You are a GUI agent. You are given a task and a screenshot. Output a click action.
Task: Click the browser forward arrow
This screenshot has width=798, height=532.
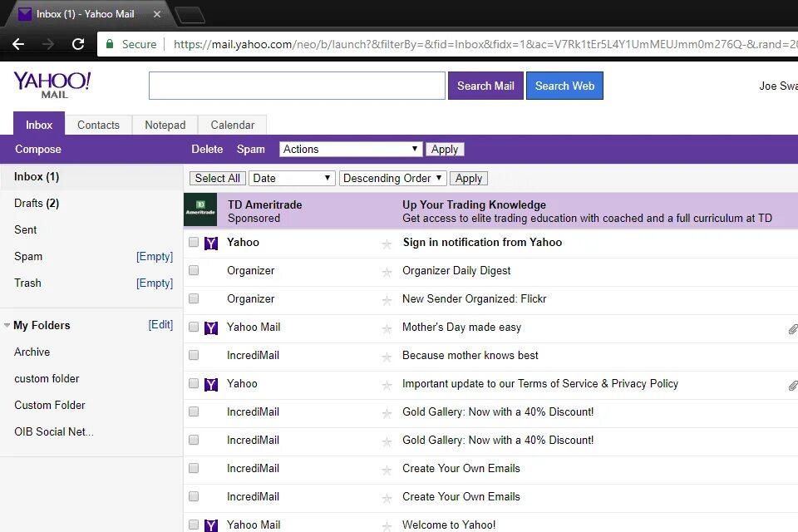pyautogui.click(x=48, y=44)
